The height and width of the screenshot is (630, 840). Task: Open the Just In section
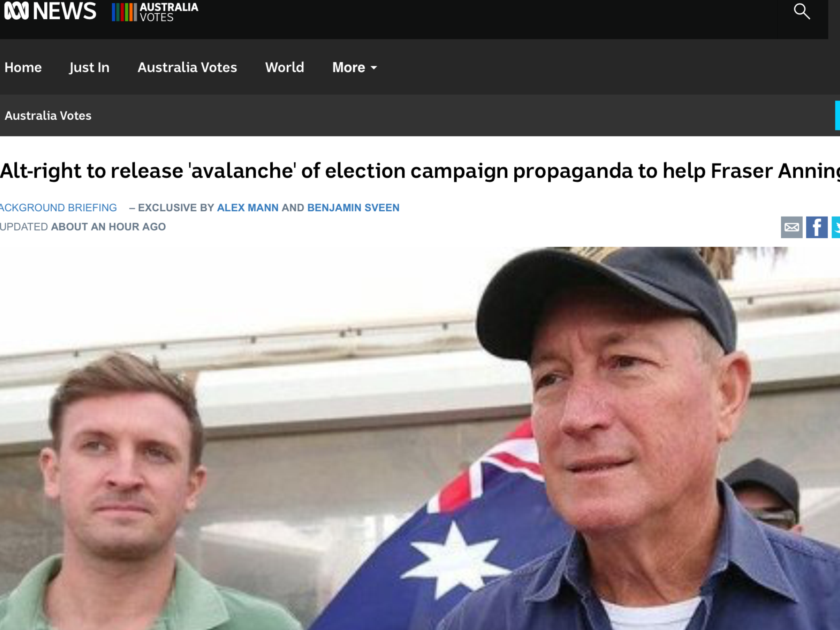click(89, 67)
